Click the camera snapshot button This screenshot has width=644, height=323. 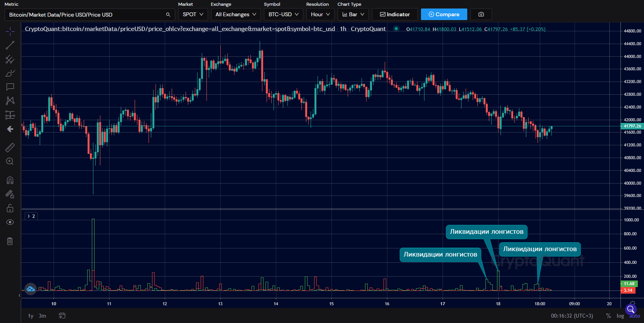481,14
